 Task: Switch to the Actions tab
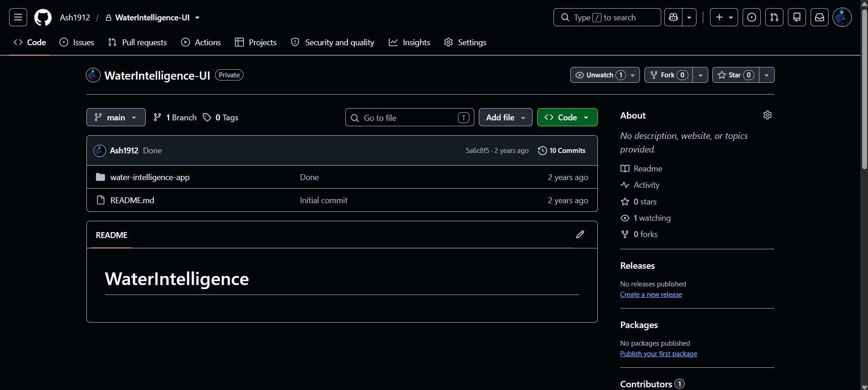(201, 43)
